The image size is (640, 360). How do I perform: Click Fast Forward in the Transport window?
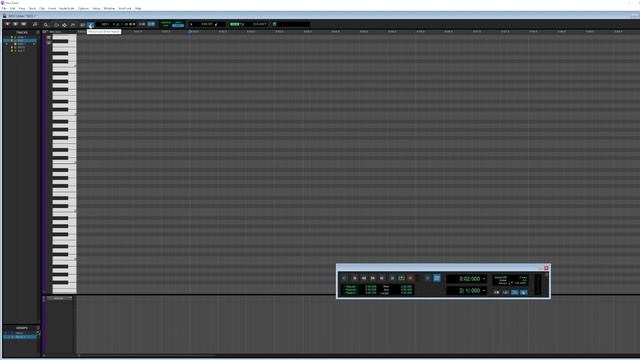coord(373,278)
